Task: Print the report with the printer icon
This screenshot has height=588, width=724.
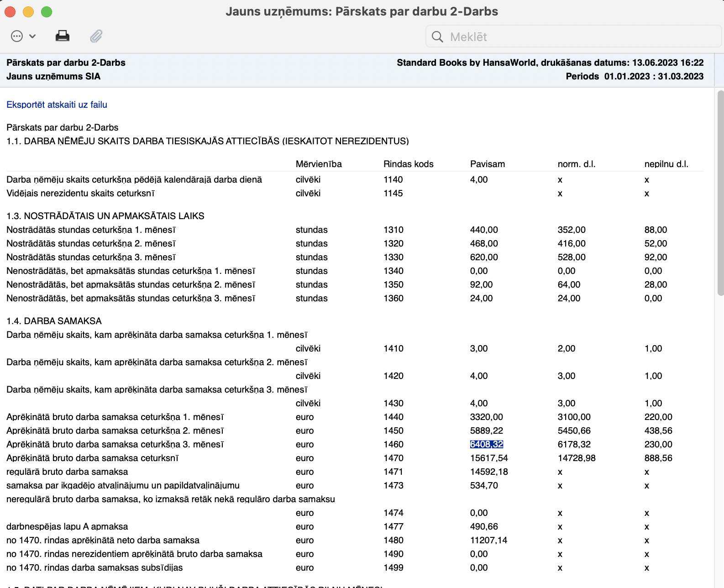Action: (x=63, y=36)
